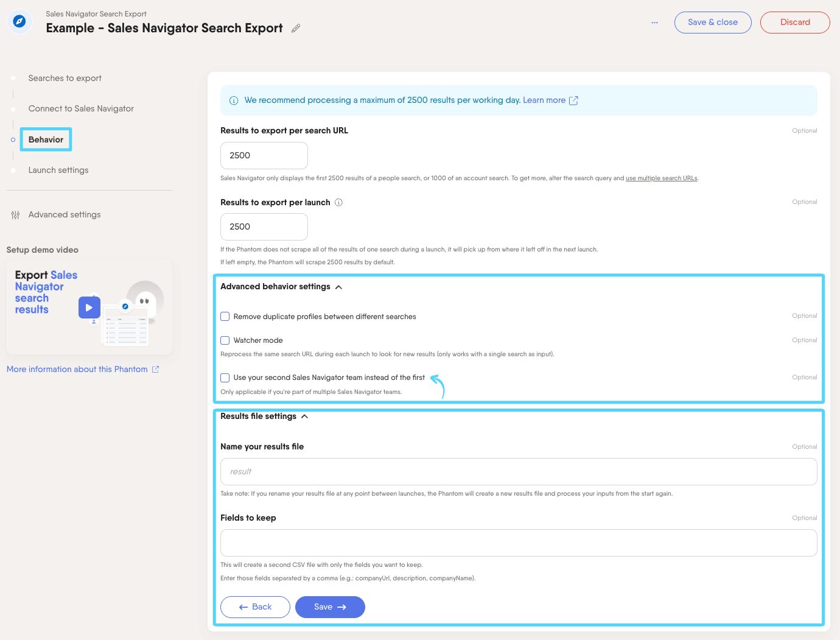Open Advanced settings in the sidebar
The image size is (840, 640).
pos(65,214)
